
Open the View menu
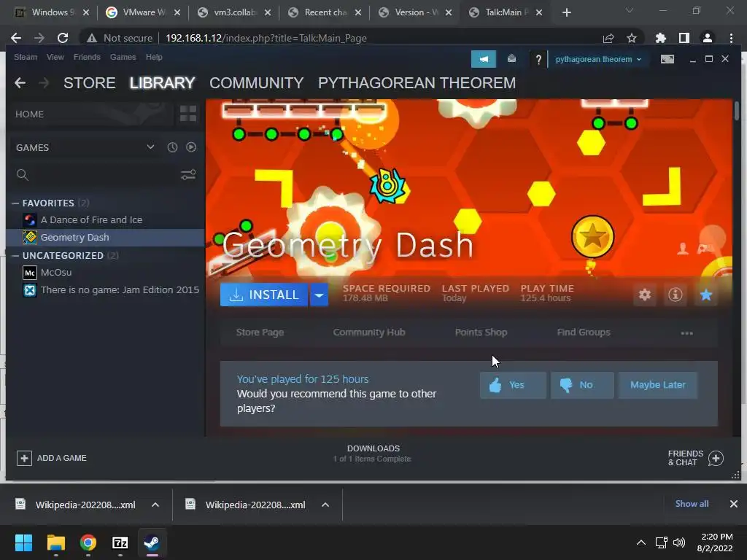55,57
